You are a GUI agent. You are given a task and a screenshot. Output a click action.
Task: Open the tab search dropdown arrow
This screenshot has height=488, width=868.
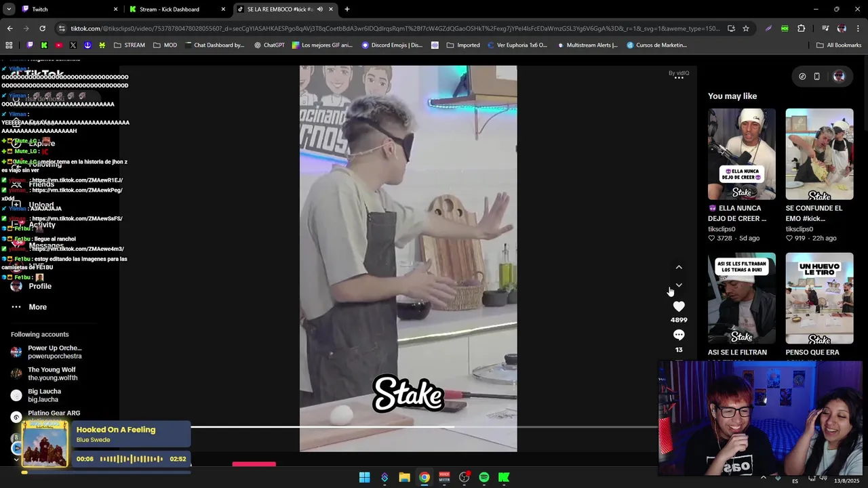(x=9, y=9)
